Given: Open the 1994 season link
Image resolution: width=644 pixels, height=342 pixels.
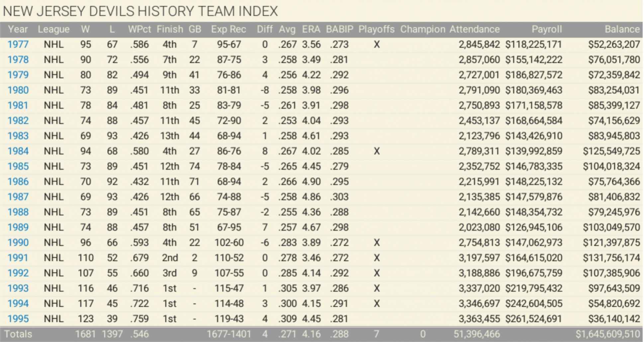Looking at the screenshot, I should (18, 304).
